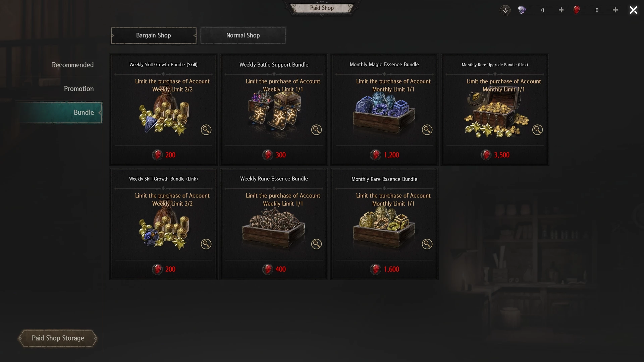The image size is (644, 362).
Task: Expand the currency dropdown arrow
Action: pos(505,10)
